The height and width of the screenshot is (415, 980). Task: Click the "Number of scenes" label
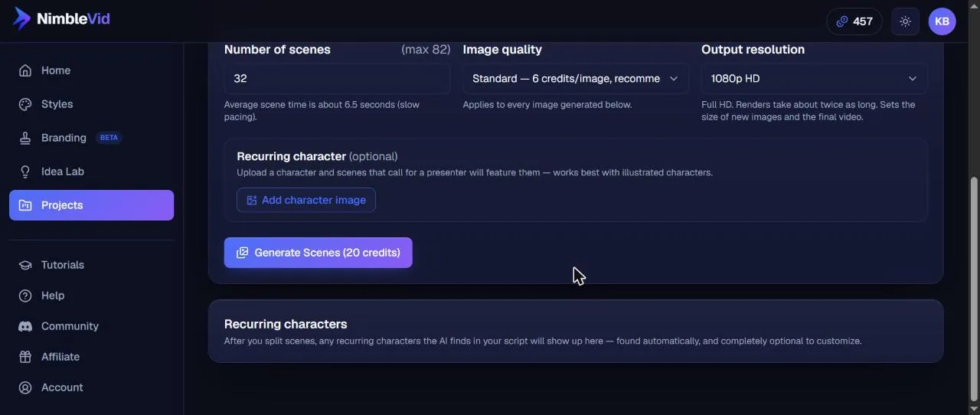(x=277, y=49)
